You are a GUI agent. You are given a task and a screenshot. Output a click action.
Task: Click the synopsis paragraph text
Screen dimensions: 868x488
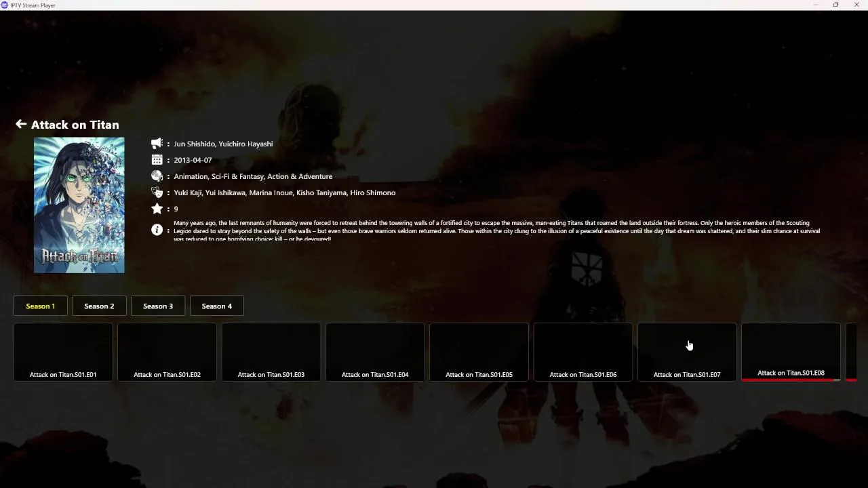coord(496,230)
